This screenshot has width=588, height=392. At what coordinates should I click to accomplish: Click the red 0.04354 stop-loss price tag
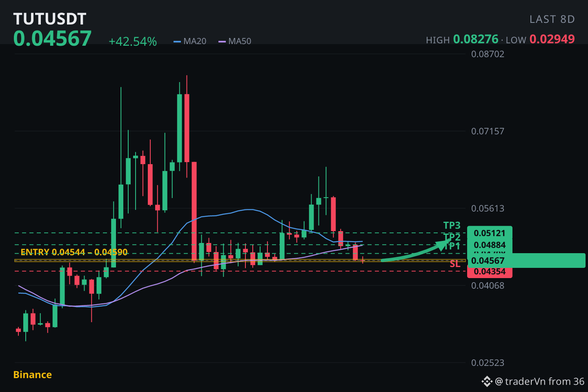(x=490, y=272)
